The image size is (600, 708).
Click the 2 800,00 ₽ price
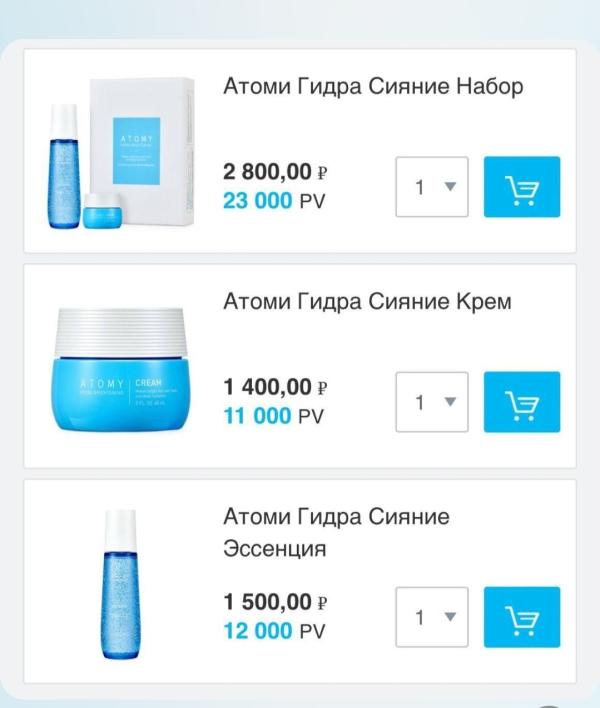pos(276,172)
